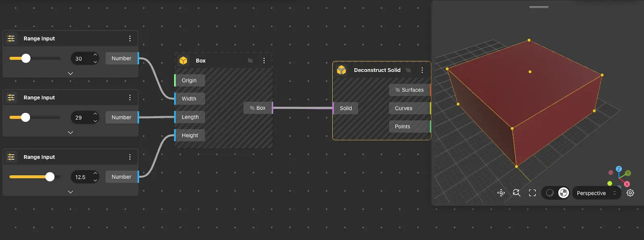Click the number field showing 29

click(x=80, y=118)
